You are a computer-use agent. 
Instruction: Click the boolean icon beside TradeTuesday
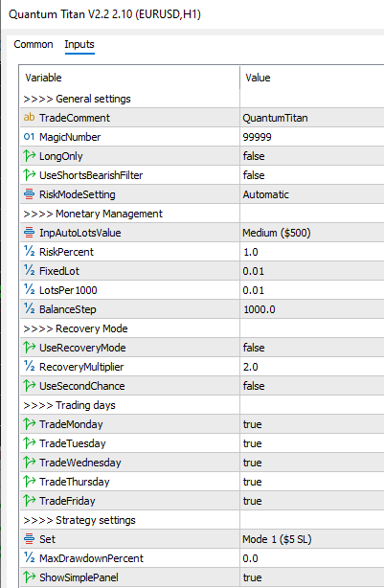click(30, 442)
